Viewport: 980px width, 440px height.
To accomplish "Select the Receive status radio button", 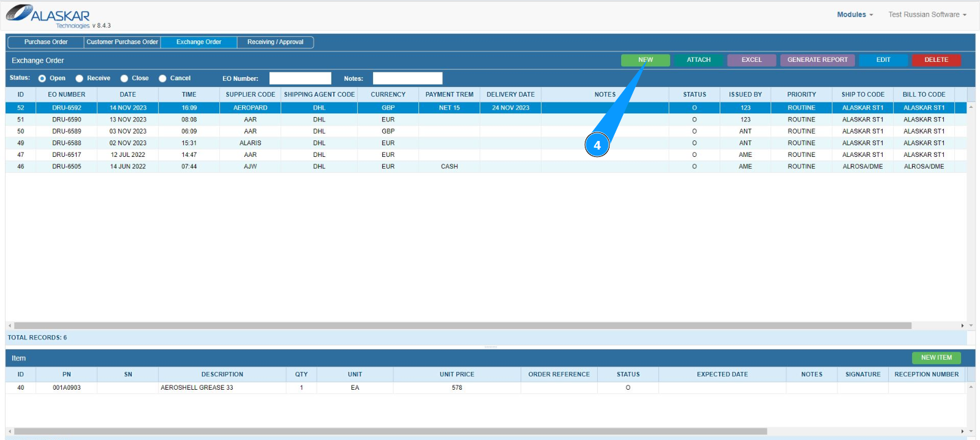I will click(x=80, y=78).
